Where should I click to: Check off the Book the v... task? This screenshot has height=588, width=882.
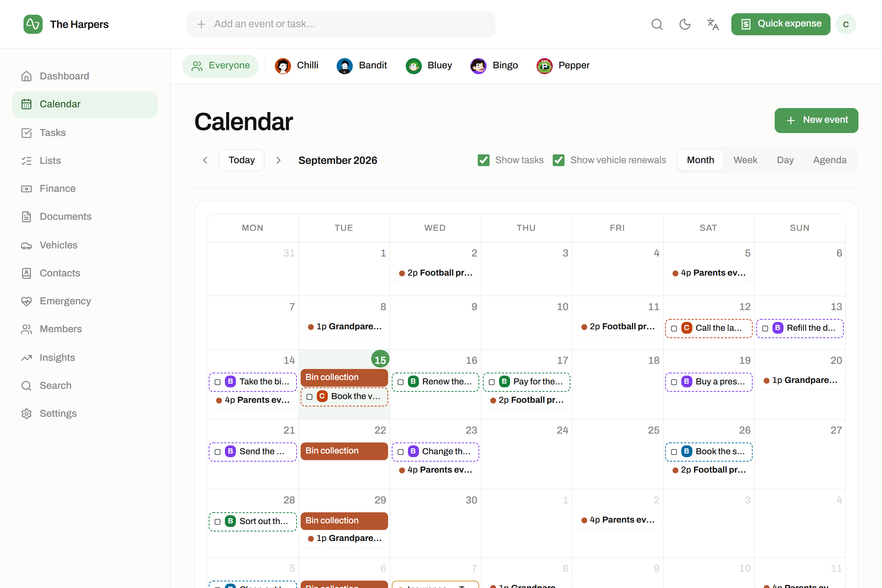[309, 397]
